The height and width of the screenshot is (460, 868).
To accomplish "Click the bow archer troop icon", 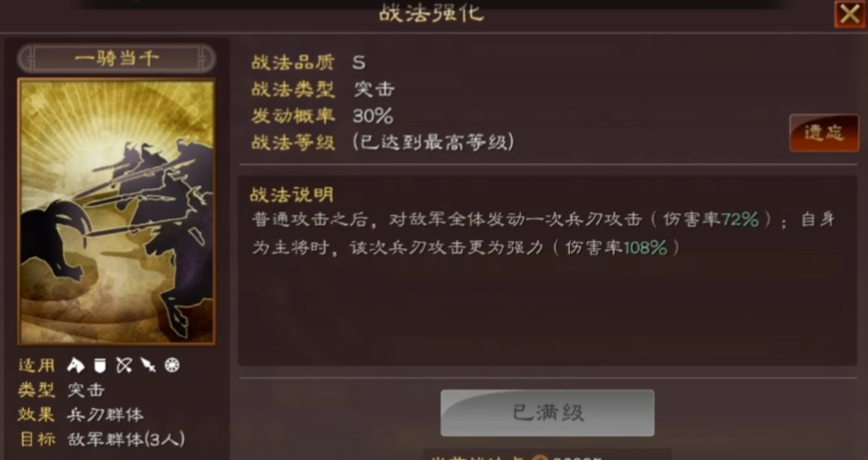I will click(124, 364).
